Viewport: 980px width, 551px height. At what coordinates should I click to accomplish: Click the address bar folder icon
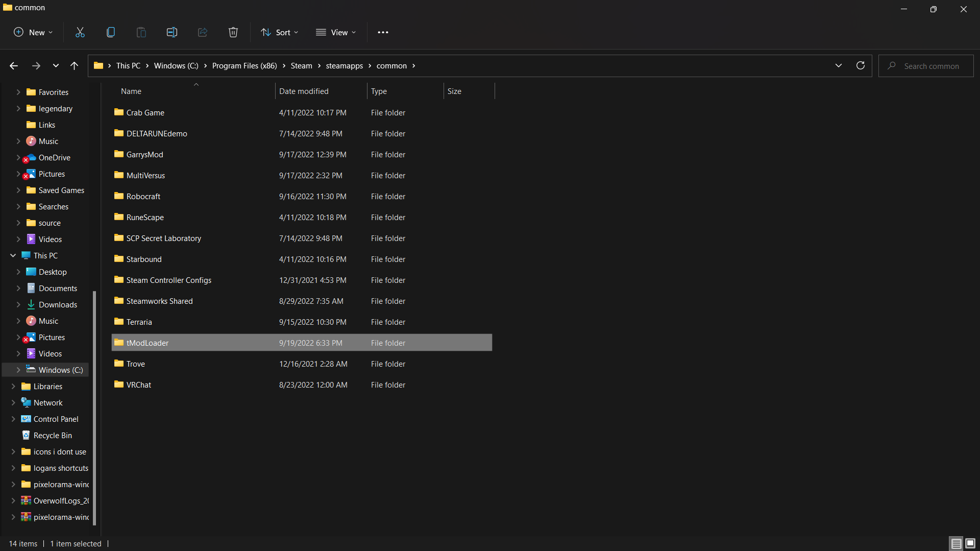click(x=99, y=65)
